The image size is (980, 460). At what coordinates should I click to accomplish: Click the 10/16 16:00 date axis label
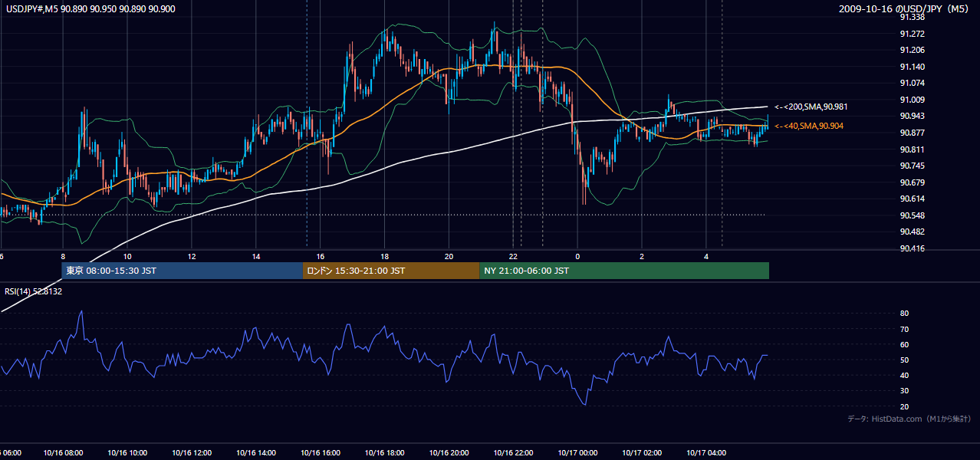pos(321,453)
